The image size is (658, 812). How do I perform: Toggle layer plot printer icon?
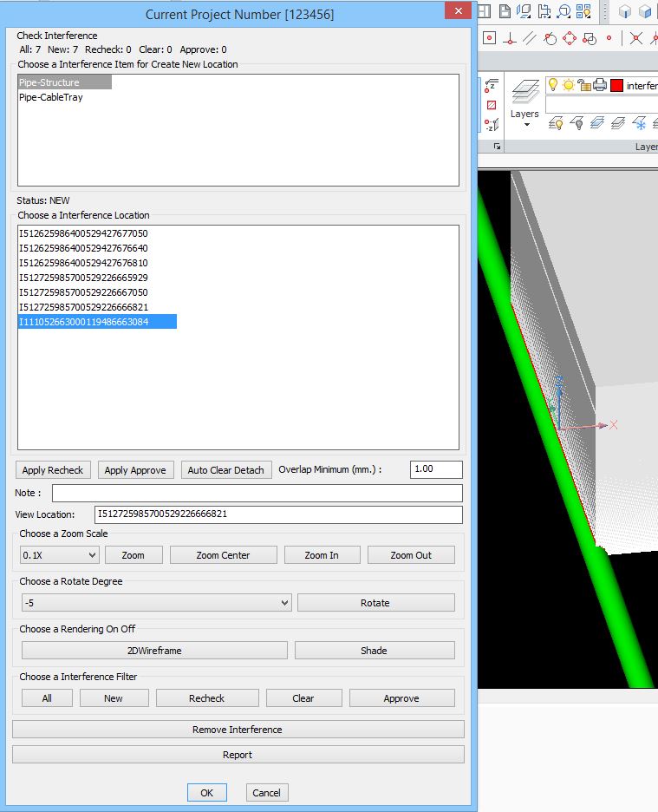(x=599, y=85)
